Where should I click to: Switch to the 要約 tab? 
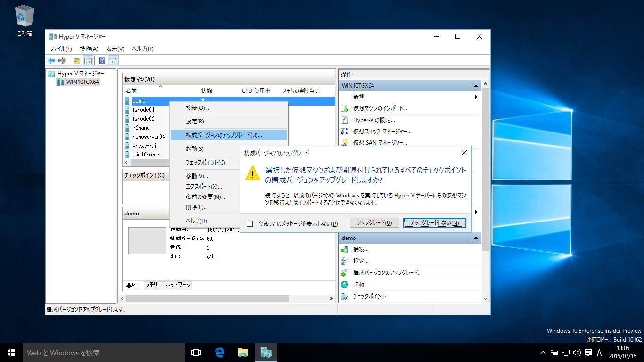(132, 285)
